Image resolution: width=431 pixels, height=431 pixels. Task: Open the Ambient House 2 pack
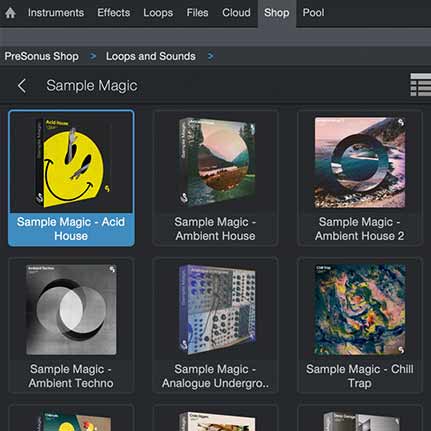coord(360,178)
